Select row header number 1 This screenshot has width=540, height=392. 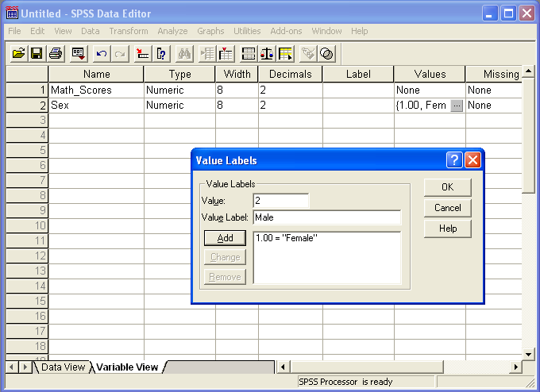pyautogui.click(x=27, y=90)
